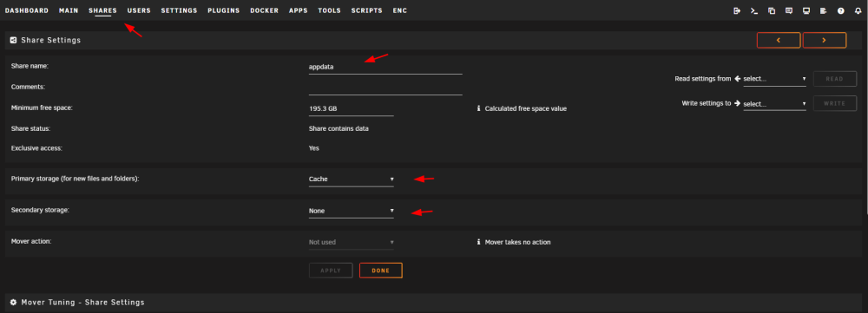Click info icon beside Calculated free space value
The height and width of the screenshot is (313, 868).
click(x=478, y=109)
